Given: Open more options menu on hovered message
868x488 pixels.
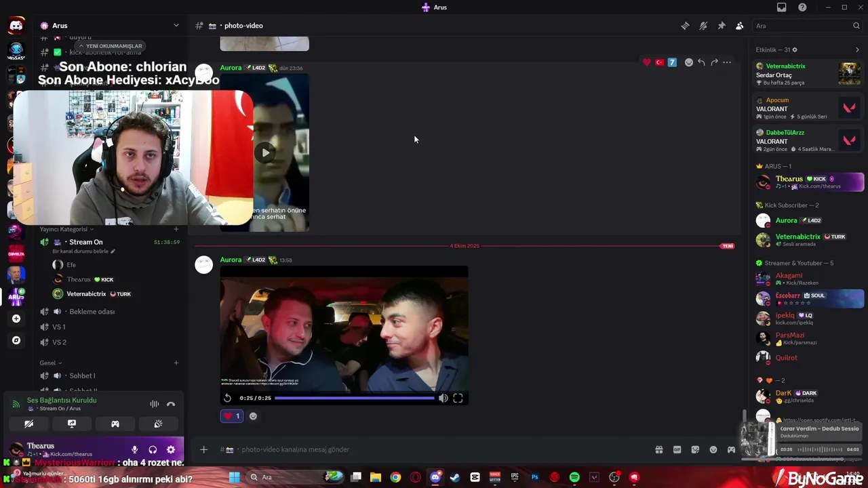Looking at the screenshot, I should tap(727, 62).
